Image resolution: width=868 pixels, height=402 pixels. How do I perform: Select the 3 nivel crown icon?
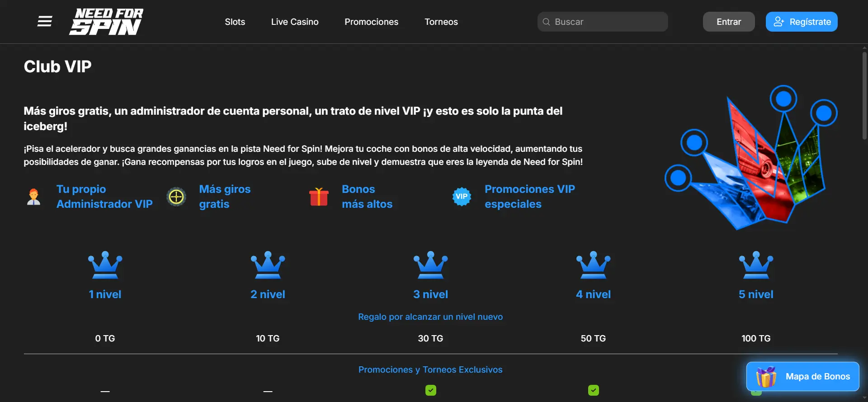click(x=430, y=265)
